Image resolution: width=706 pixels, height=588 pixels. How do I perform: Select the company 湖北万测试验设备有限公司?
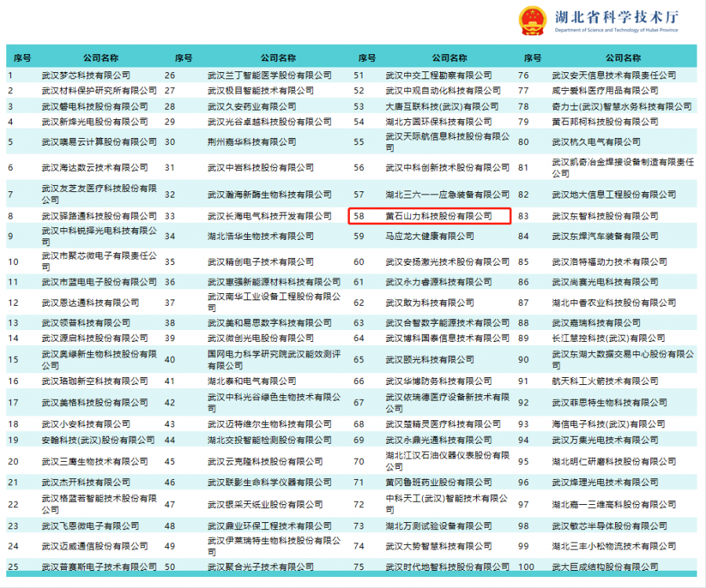point(439,526)
